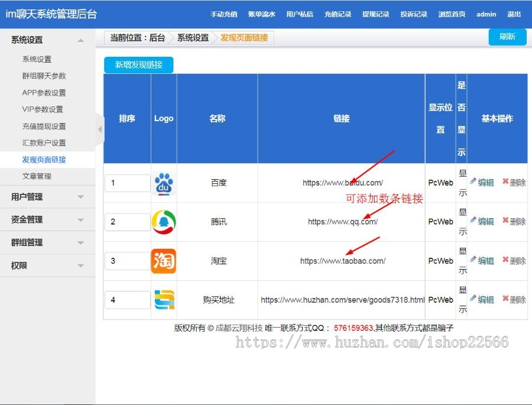The width and height of the screenshot is (532, 405).
Task: Open the 充值记录 menu item
Action: coord(338,14)
